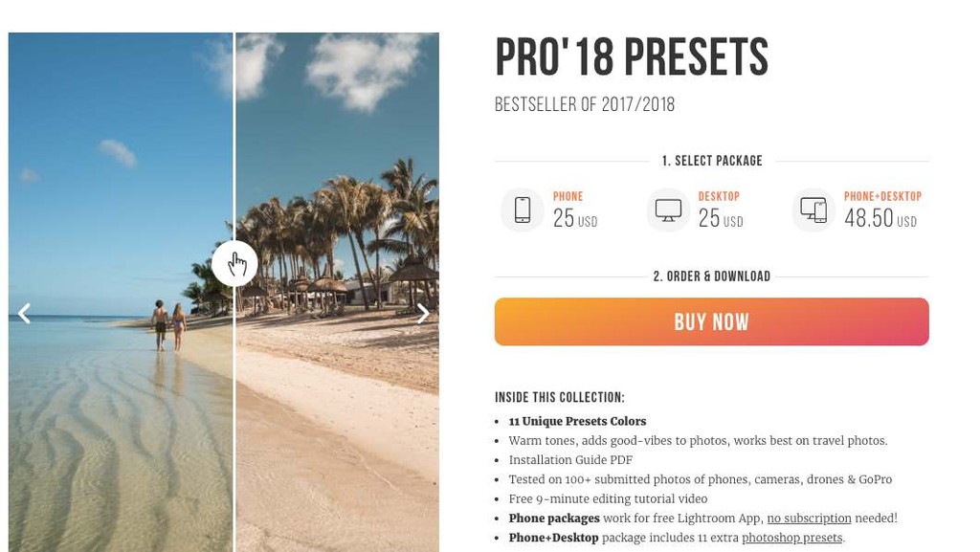Click the "11 Unique Presets Colors" bullet item
This screenshot has width=980, height=552.
pyautogui.click(x=575, y=421)
